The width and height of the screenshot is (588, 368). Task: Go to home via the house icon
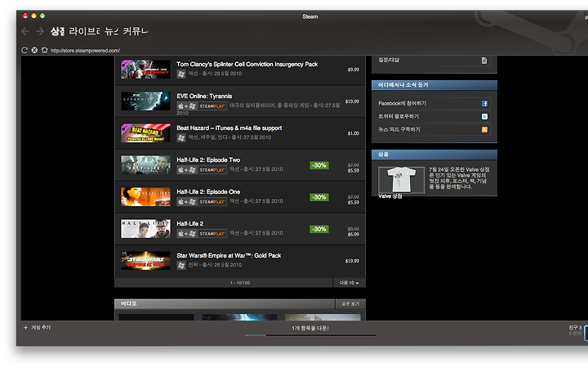[45, 50]
